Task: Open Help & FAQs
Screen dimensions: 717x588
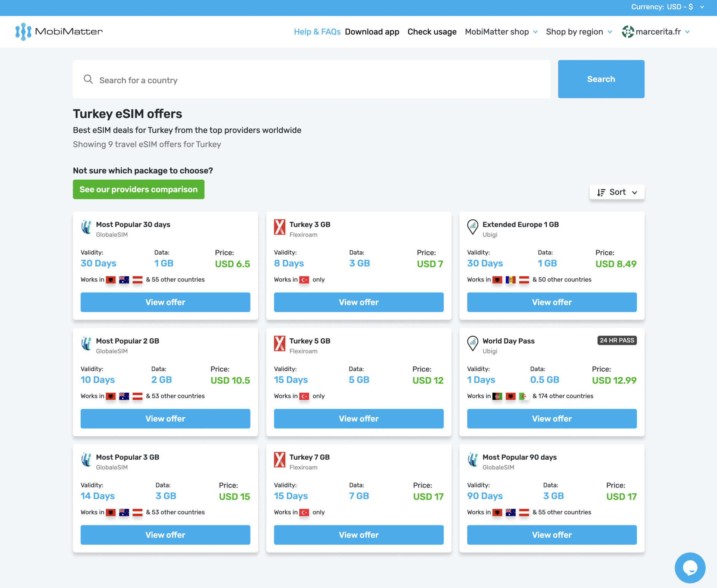Action: pos(317,32)
